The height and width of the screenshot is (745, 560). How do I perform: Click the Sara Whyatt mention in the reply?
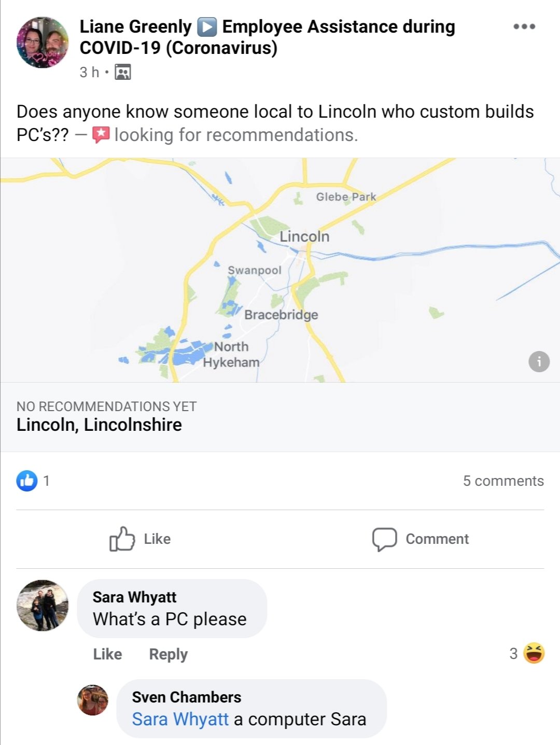click(x=180, y=719)
